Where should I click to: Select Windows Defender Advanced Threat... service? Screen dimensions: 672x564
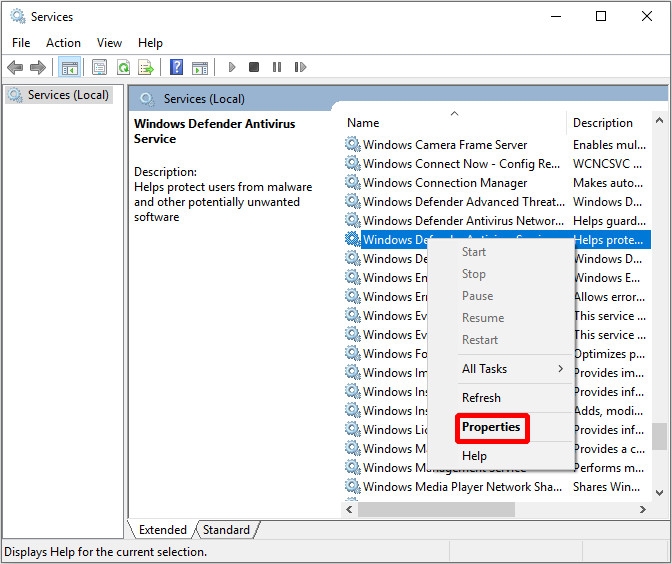tap(464, 201)
